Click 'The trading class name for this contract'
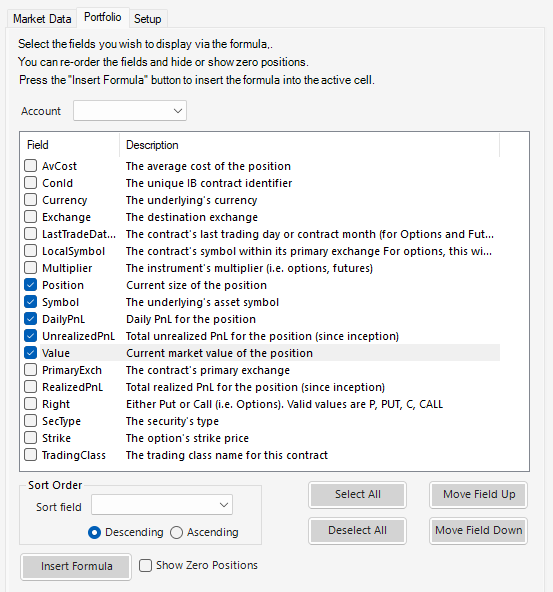This screenshot has height=592, width=553. [227, 455]
